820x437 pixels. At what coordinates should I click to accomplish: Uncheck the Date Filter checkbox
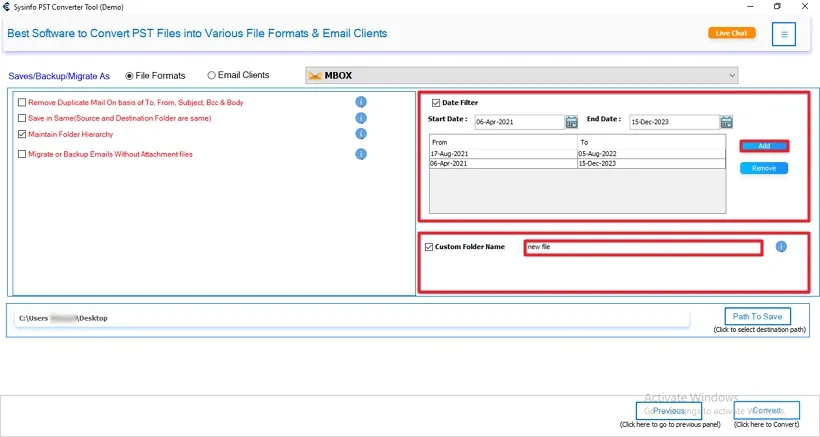(x=436, y=103)
